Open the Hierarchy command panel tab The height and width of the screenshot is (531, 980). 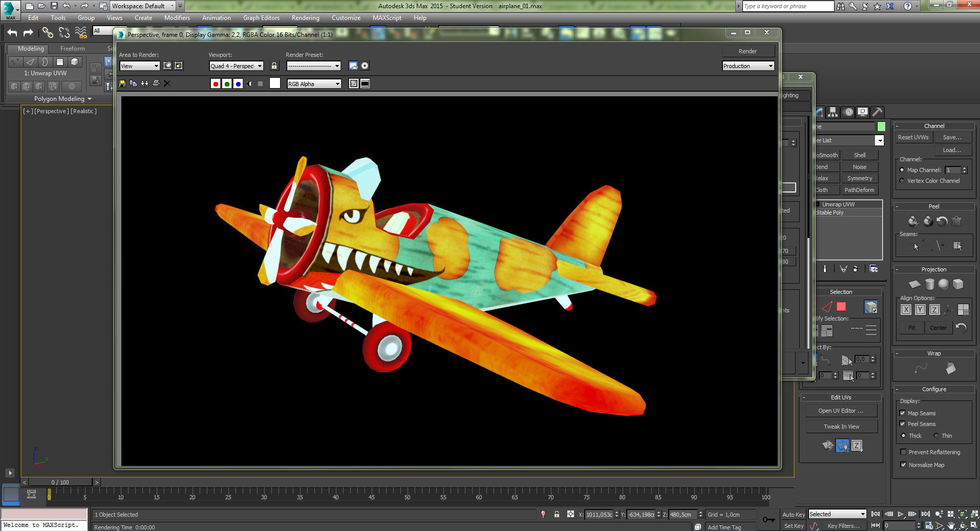[x=833, y=112]
